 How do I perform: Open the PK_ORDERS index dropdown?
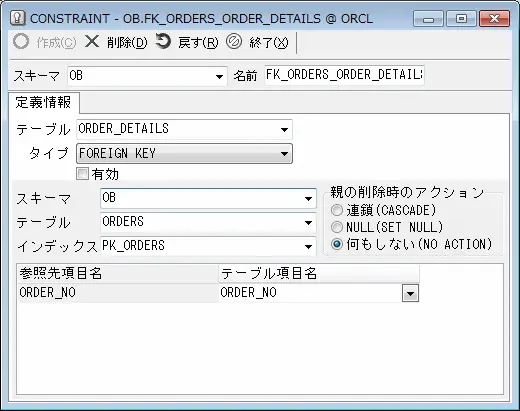[308, 246]
